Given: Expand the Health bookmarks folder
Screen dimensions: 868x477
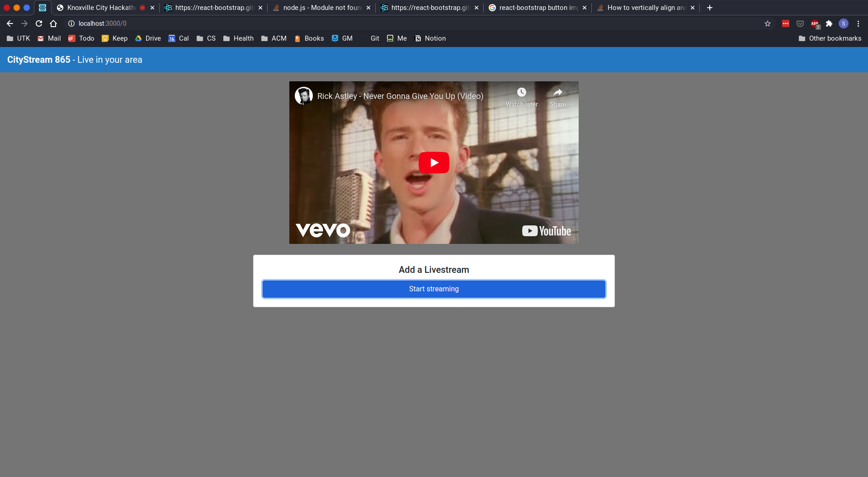Looking at the screenshot, I should tap(238, 38).
